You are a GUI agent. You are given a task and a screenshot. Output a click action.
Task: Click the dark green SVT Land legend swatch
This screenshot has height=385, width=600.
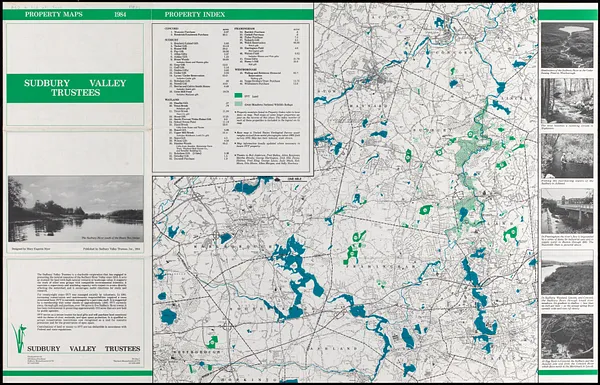point(238,95)
